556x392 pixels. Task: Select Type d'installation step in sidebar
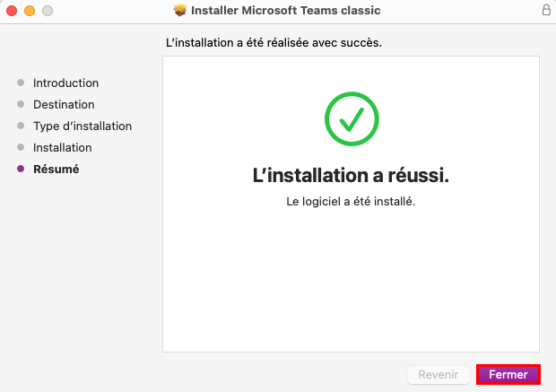pos(83,126)
